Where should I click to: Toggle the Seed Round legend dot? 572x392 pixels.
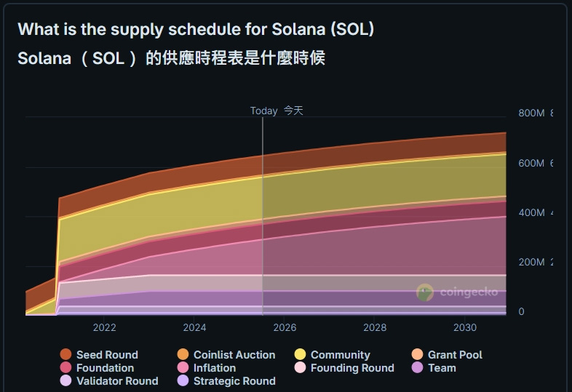click(65, 354)
